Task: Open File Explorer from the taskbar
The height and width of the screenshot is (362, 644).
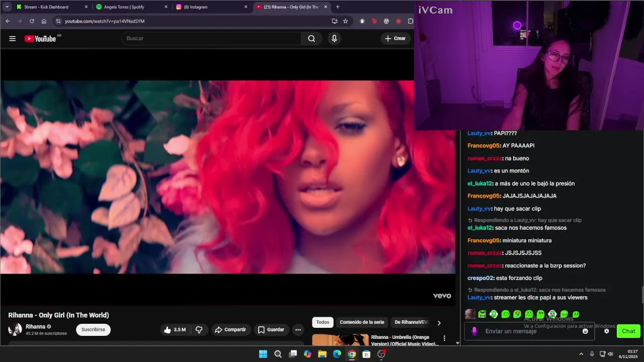Action: click(x=322, y=354)
